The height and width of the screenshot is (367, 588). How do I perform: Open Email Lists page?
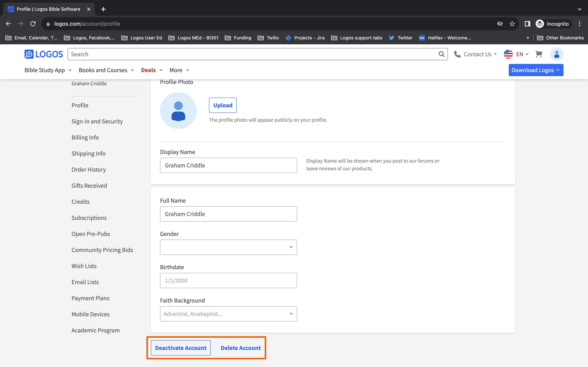click(x=85, y=282)
